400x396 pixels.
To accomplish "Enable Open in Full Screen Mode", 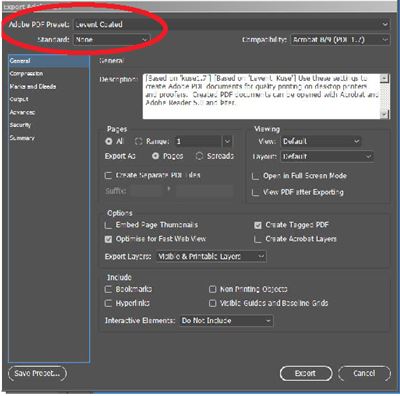I will (x=255, y=176).
